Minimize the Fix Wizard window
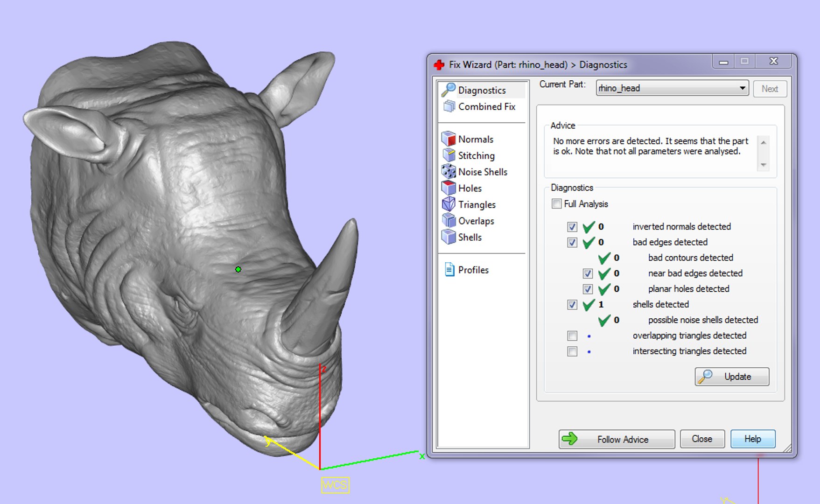 pyautogui.click(x=723, y=62)
